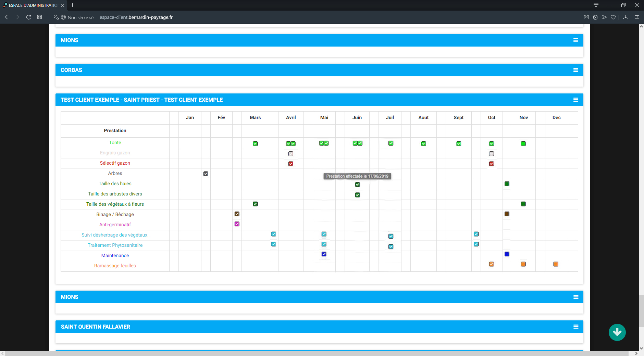Expand SAINT QUENTIN FALLAVIER panel menu icon
Image resolution: width=644 pixels, height=356 pixels.
tap(576, 327)
